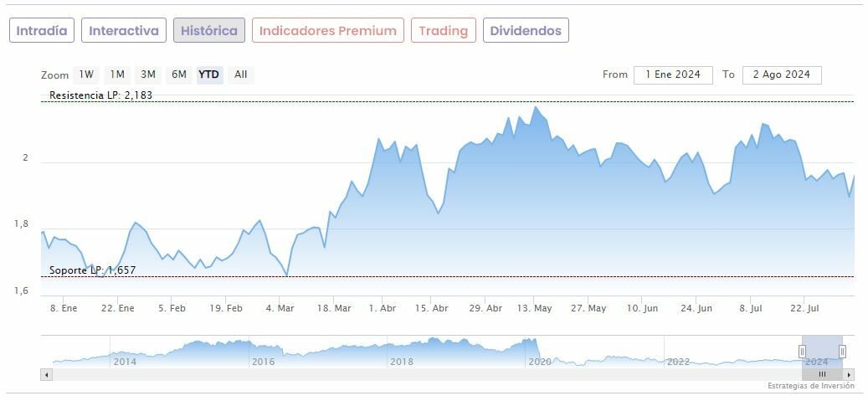Image resolution: width=868 pixels, height=401 pixels.
Task: Click Estrategias de Inversión credit link
Action: coord(810,386)
